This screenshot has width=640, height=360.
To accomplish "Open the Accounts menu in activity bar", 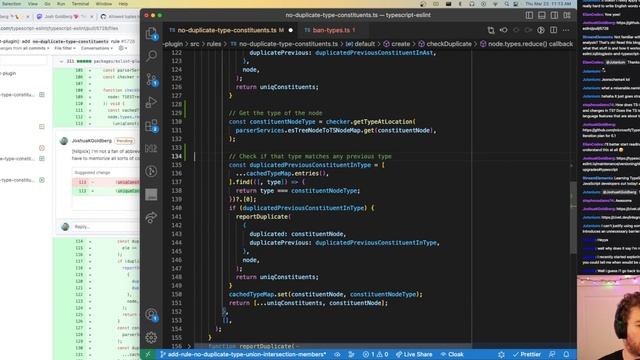I will pyautogui.click(x=151, y=314).
